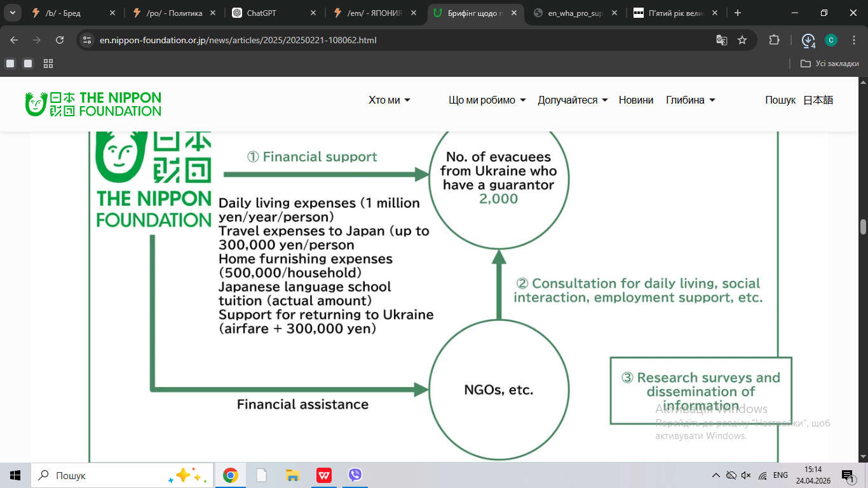Open the Windows Start menu

point(15,475)
